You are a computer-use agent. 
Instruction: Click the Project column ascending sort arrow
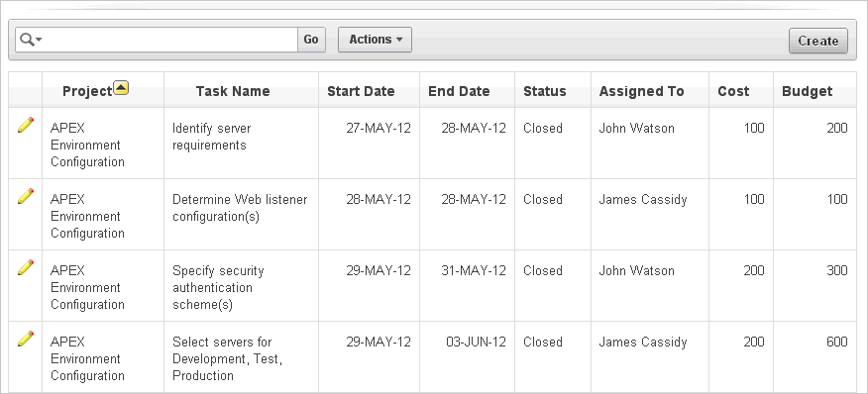(x=121, y=88)
